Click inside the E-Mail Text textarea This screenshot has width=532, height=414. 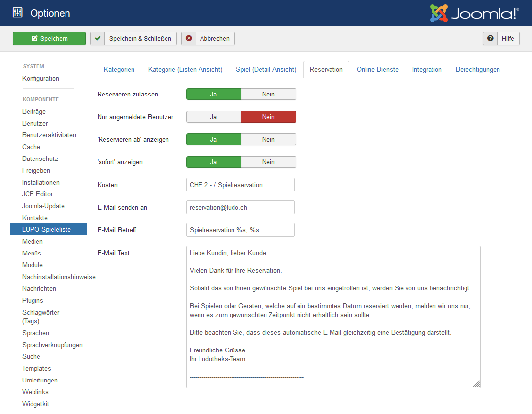pyautogui.click(x=333, y=317)
